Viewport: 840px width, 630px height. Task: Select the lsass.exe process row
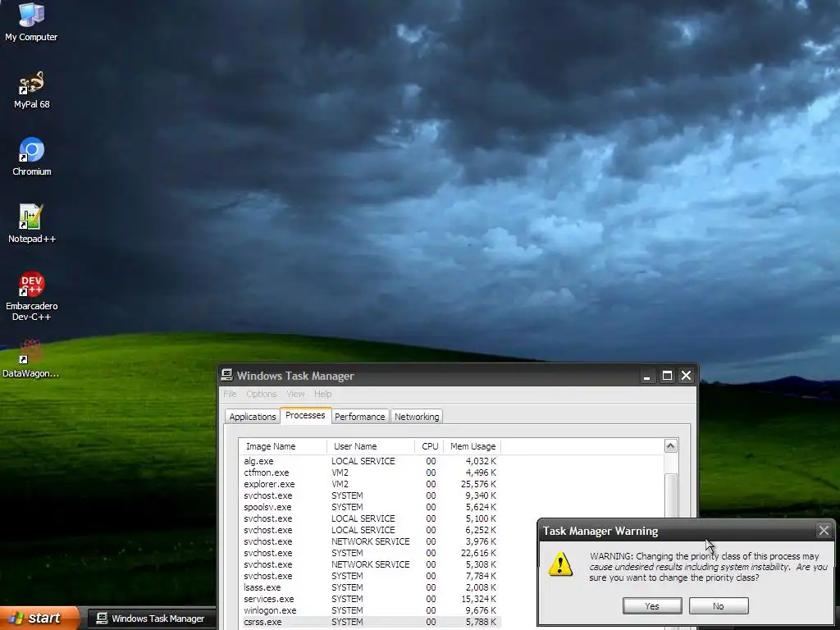click(x=370, y=587)
